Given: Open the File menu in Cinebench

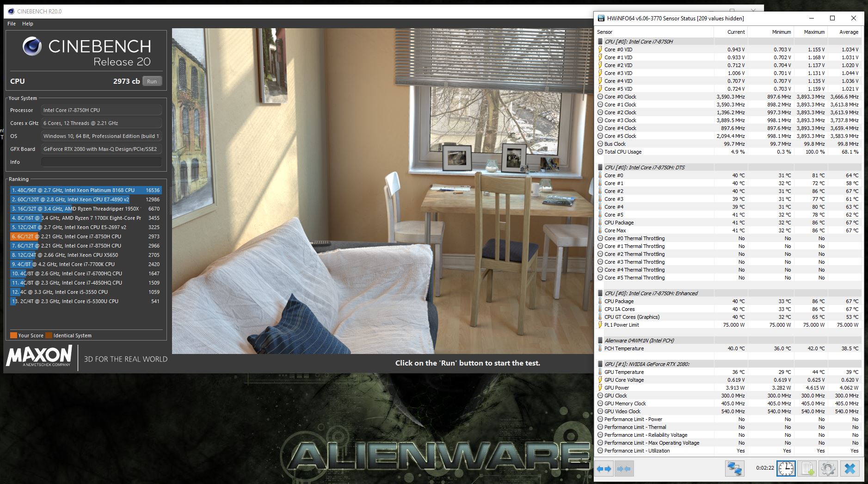Looking at the screenshot, I should click(x=12, y=24).
